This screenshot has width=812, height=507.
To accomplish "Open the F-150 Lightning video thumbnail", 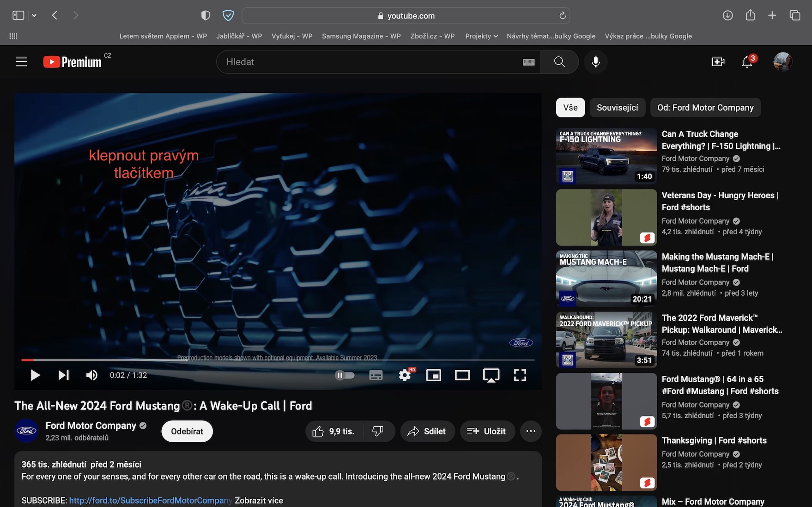I will tap(606, 156).
